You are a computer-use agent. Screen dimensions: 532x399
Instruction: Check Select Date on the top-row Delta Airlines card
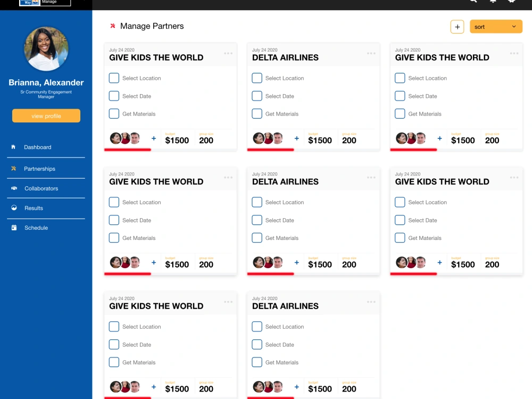(x=257, y=96)
